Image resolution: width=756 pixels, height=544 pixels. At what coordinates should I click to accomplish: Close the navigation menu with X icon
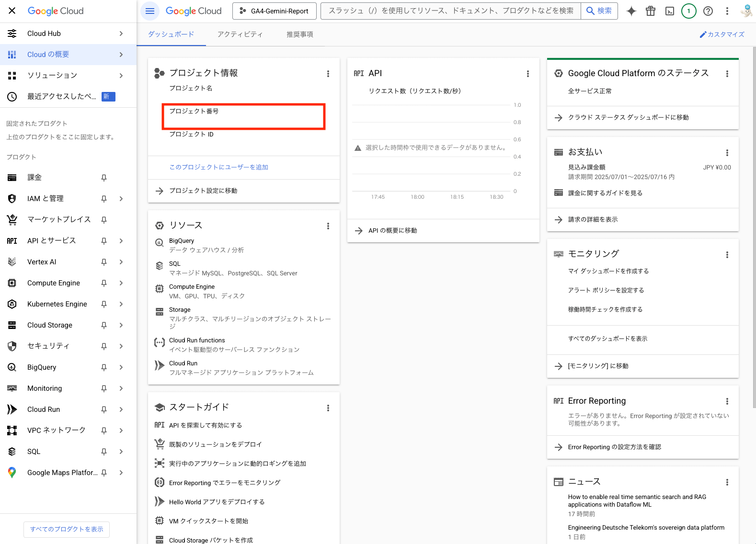12,11
